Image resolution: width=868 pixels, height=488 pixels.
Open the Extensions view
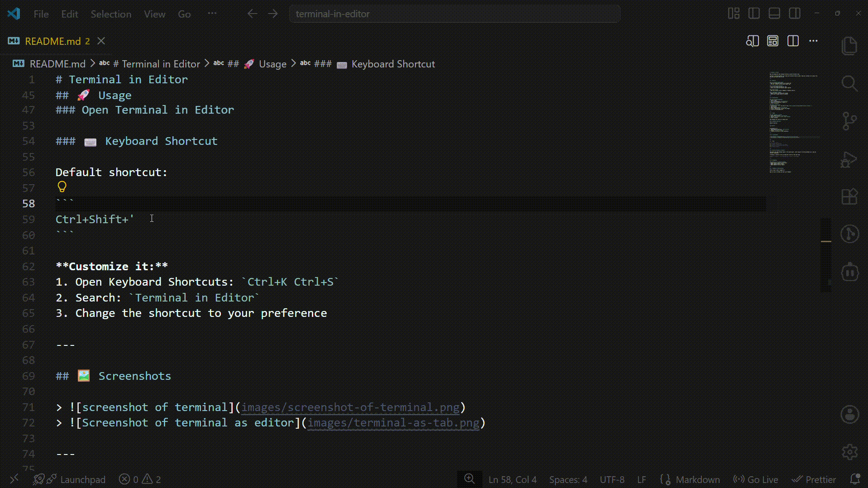point(849,196)
